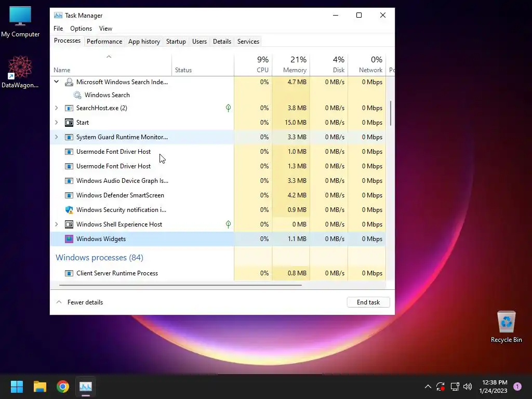This screenshot has width=532, height=399.
Task: Click the Start process icon
Action: (69, 123)
